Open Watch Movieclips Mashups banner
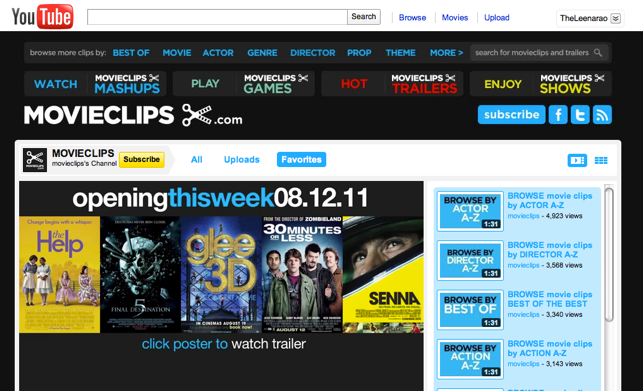 pos(95,84)
